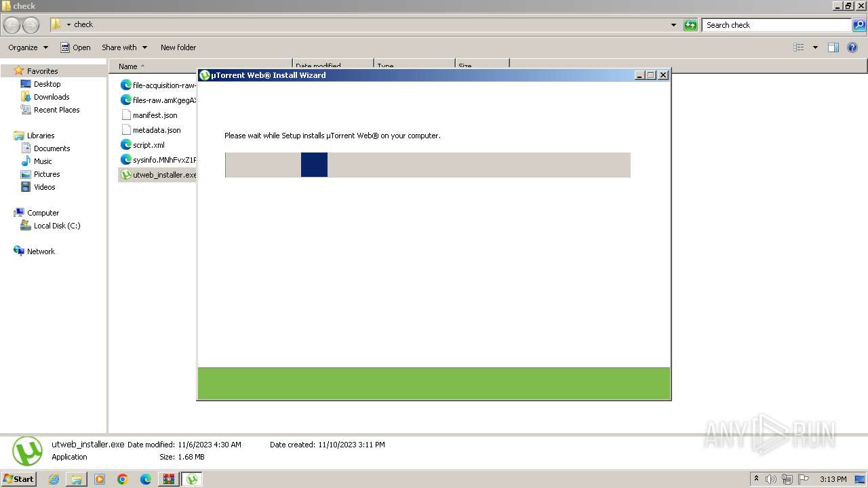Image resolution: width=868 pixels, height=488 pixels.
Task: Select utweb_installer.exe file
Action: click(158, 175)
